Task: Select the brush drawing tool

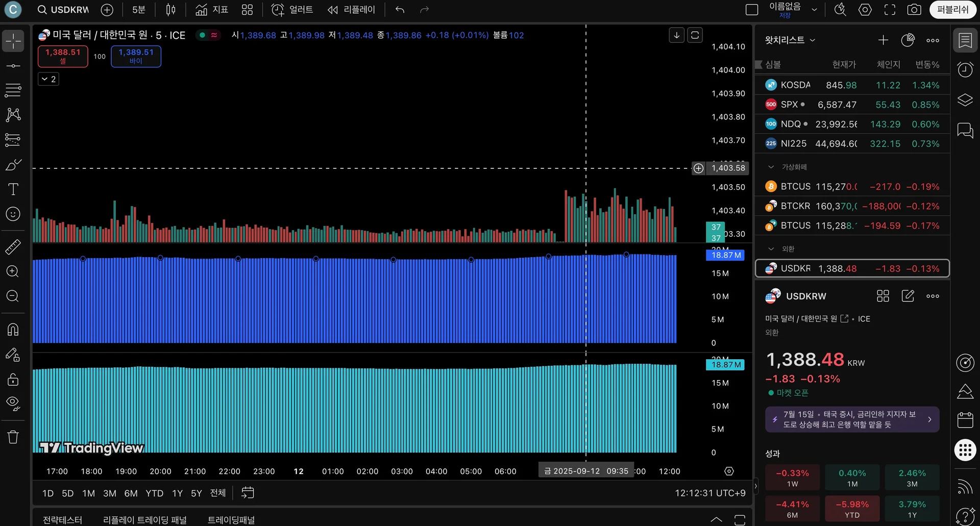Action: click(x=13, y=165)
